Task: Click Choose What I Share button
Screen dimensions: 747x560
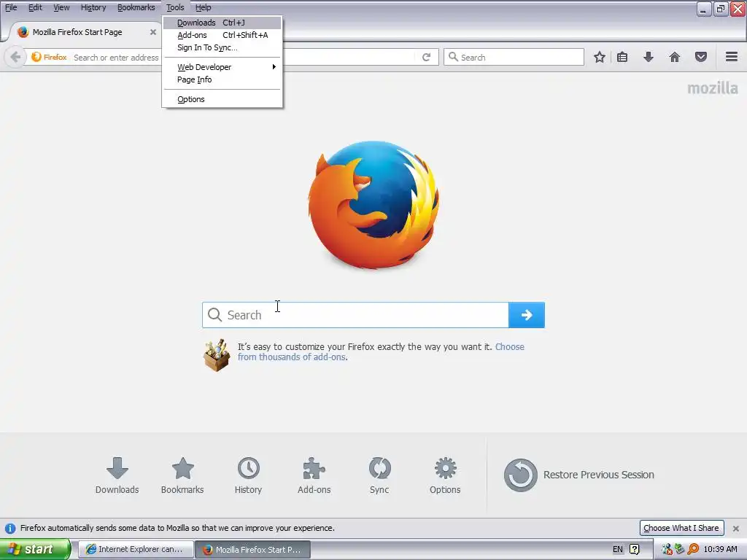Action: pos(681,528)
